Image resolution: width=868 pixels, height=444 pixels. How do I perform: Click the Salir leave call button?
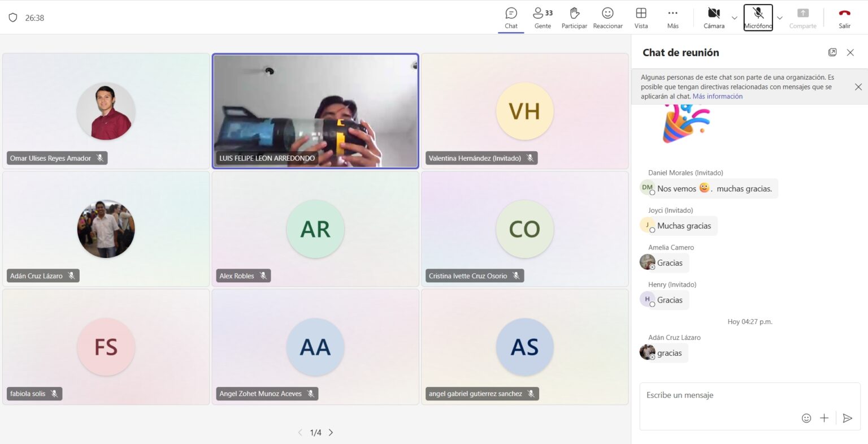(844, 18)
